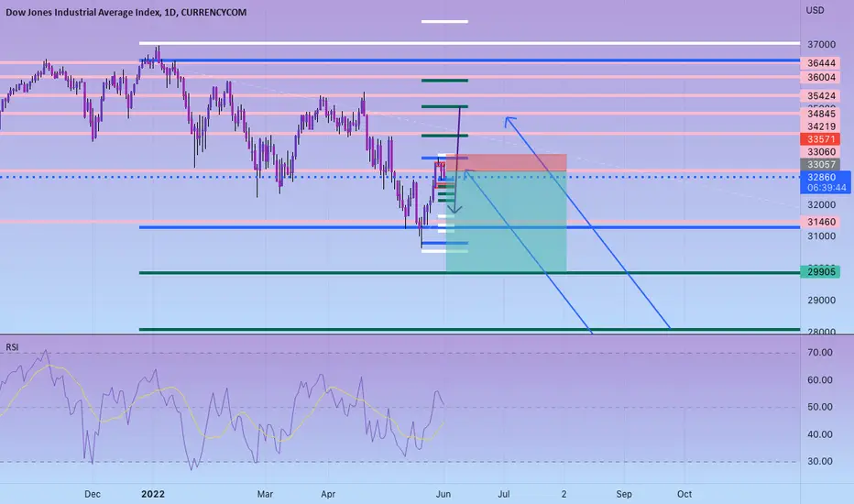Select the green 29905 price label

(x=821, y=272)
